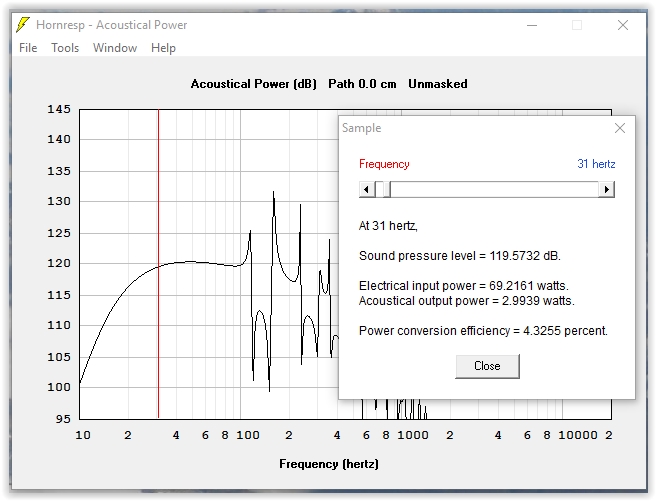The width and height of the screenshot is (656, 501).
Task: Open the File menu
Action: click(28, 48)
